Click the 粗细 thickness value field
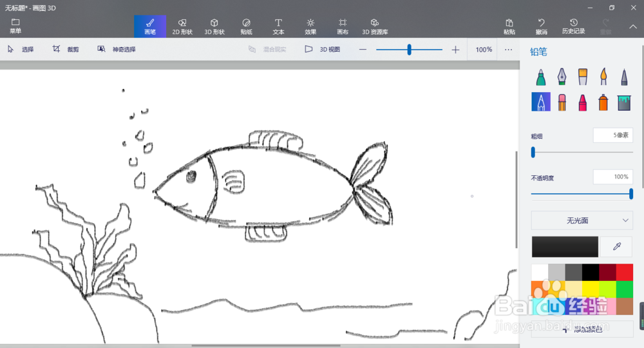The width and height of the screenshot is (644, 348). [x=613, y=135]
